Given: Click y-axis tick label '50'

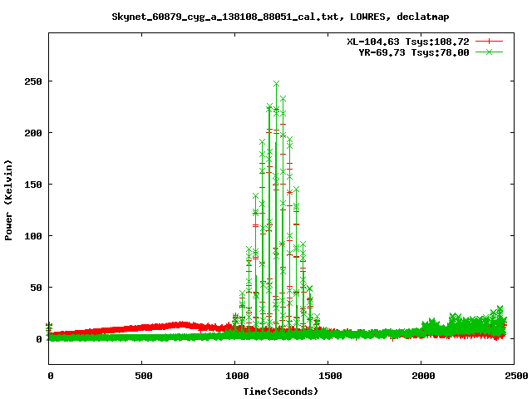Looking at the screenshot, I should click(x=36, y=288).
